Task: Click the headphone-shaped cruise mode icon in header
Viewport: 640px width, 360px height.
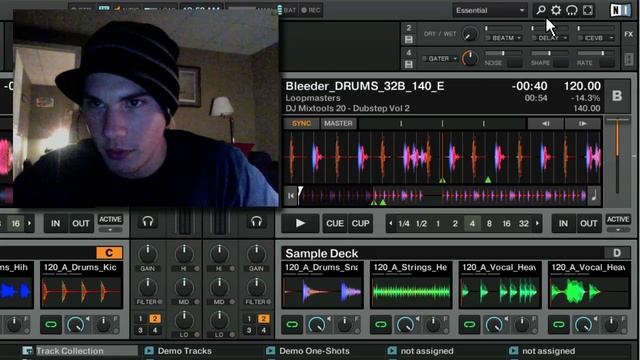Action: 572,10
